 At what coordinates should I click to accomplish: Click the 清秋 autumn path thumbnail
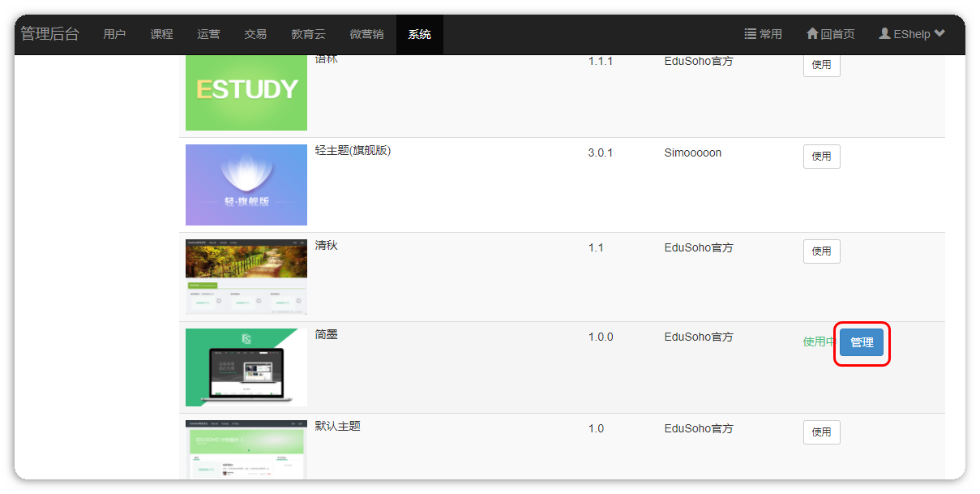pos(246,277)
